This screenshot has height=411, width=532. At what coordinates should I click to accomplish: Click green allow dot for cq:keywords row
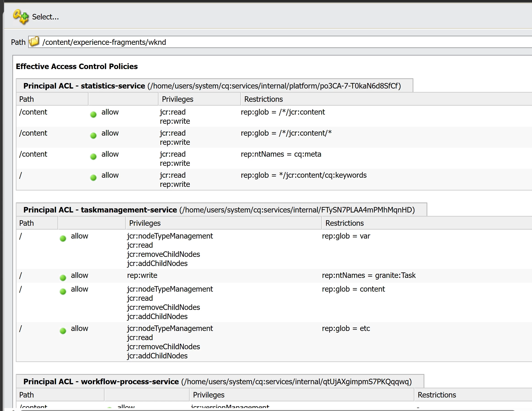(x=93, y=177)
